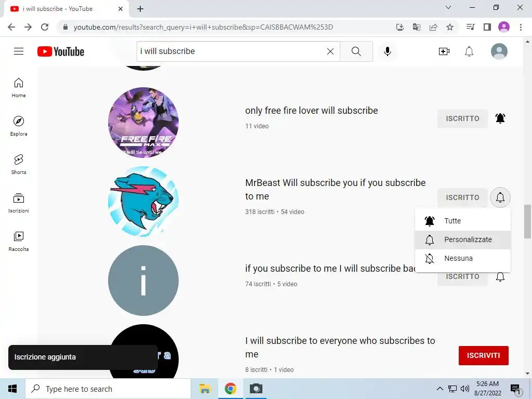Click the magnifier search button
The width and height of the screenshot is (532, 399).
(x=356, y=51)
